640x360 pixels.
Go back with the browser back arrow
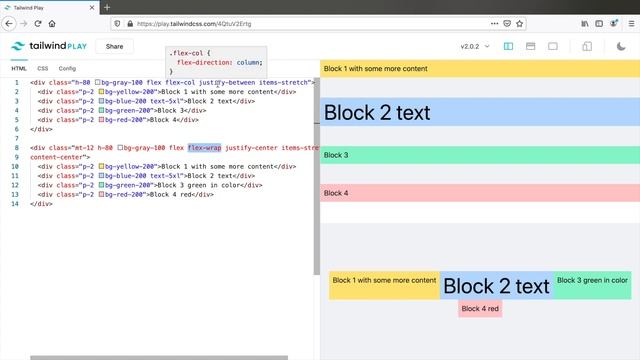(9, 24)
